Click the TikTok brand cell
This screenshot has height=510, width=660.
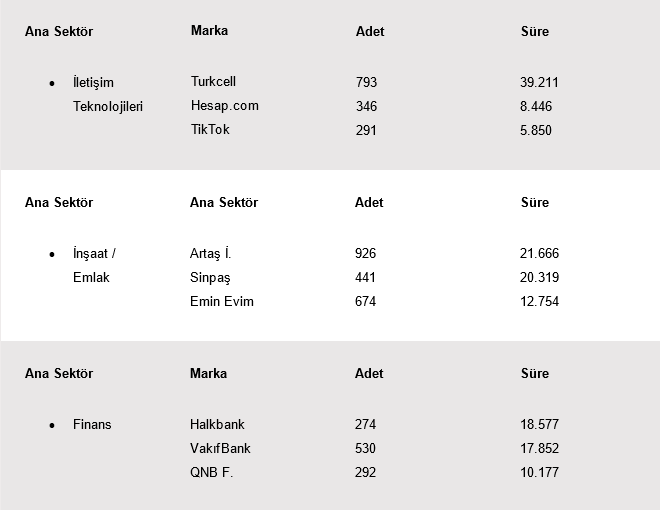click(210, 130)
